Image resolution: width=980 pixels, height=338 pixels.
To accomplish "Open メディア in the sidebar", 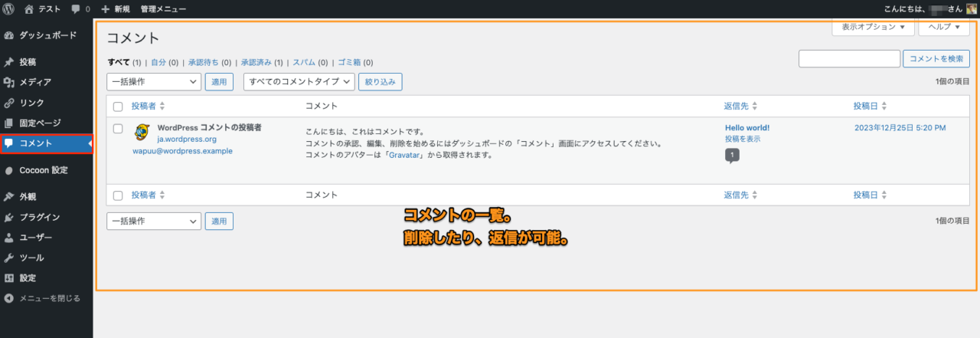I will (47, 82).
